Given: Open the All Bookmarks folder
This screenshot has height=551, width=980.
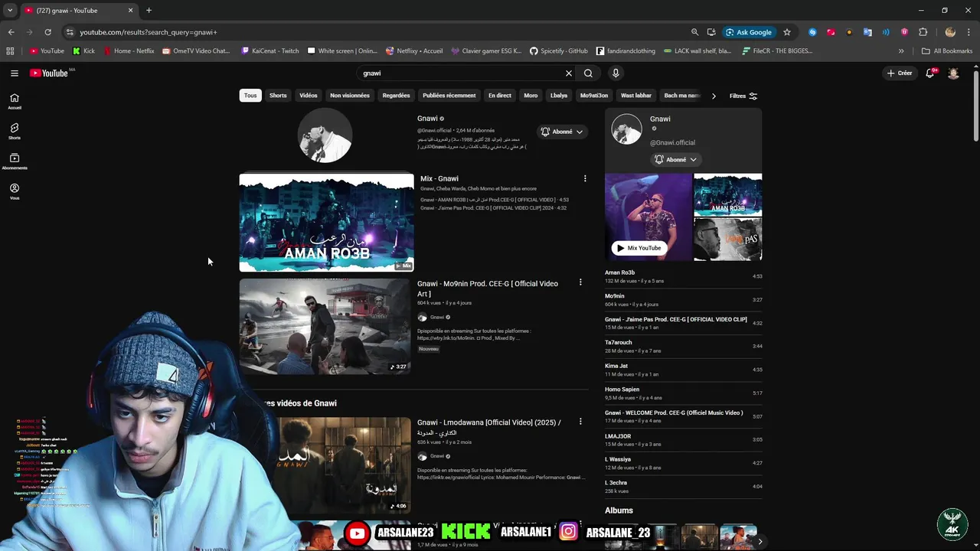Looking at the screenshot, I should point(947,51).
